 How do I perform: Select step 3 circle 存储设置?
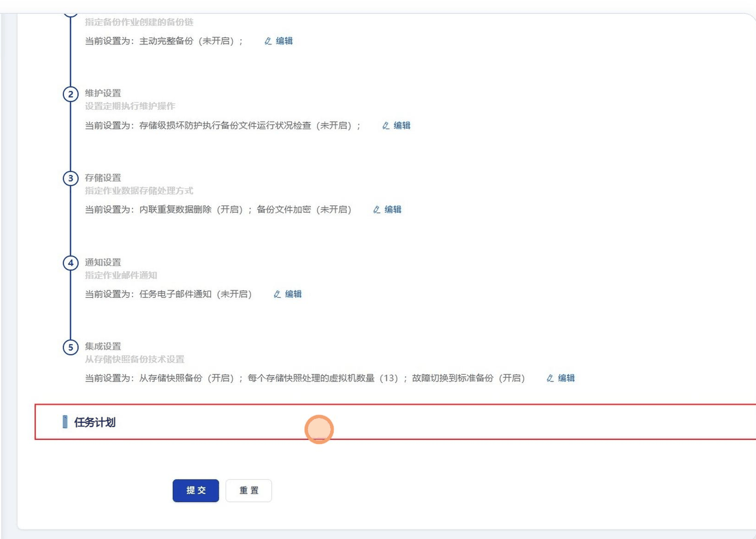pos(71,178)
